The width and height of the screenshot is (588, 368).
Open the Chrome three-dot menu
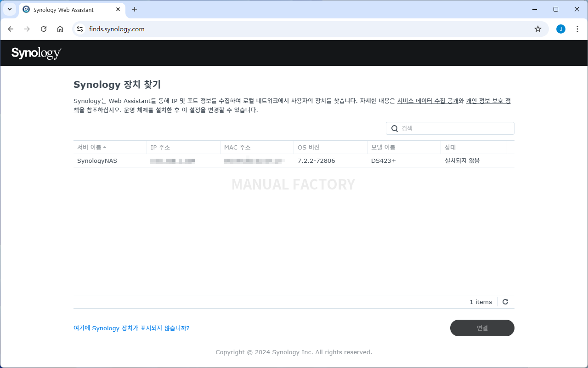[577, 29]
